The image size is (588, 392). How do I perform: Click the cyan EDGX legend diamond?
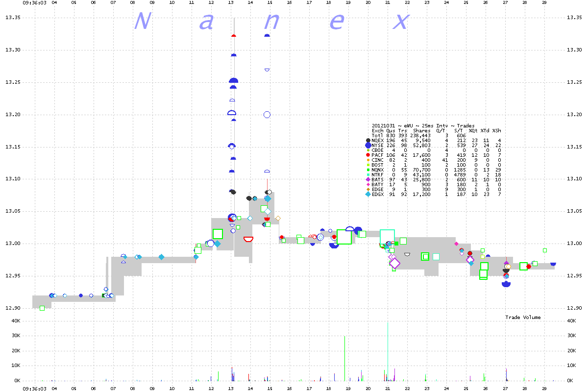point(368,194)
